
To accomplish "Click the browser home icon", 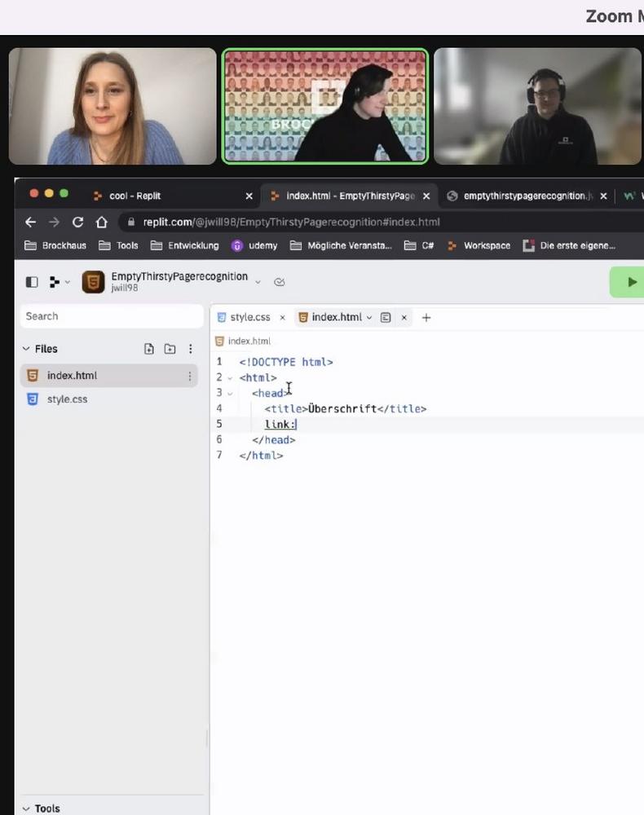I will (x=102, y=222).
